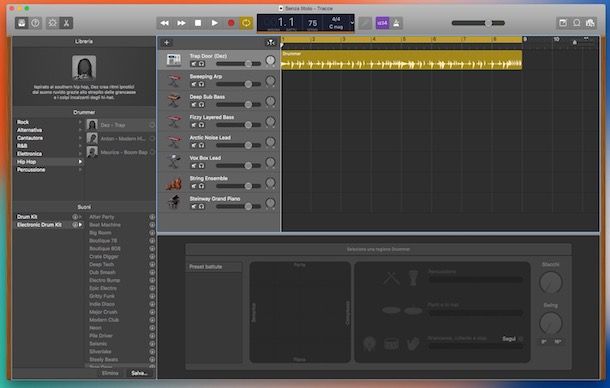Toggle the tuner button

click(x=365, y=23)
